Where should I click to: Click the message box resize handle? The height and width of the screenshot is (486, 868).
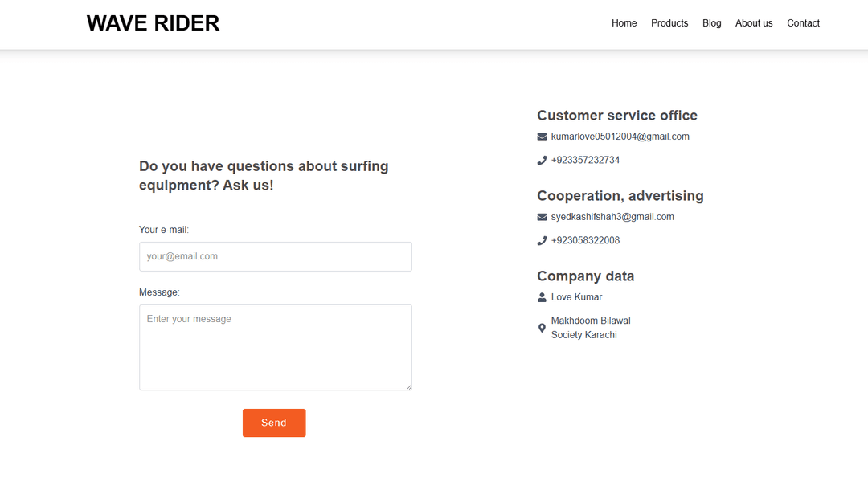coord(408,386)
